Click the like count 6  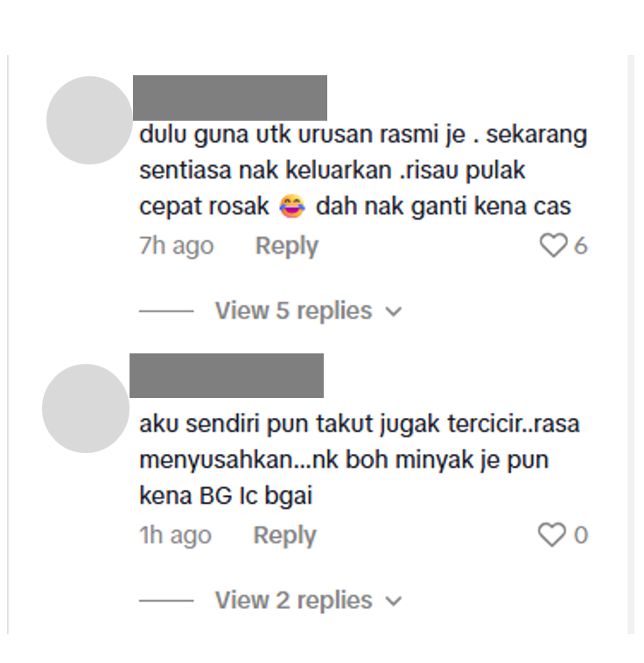click(580, 245)
